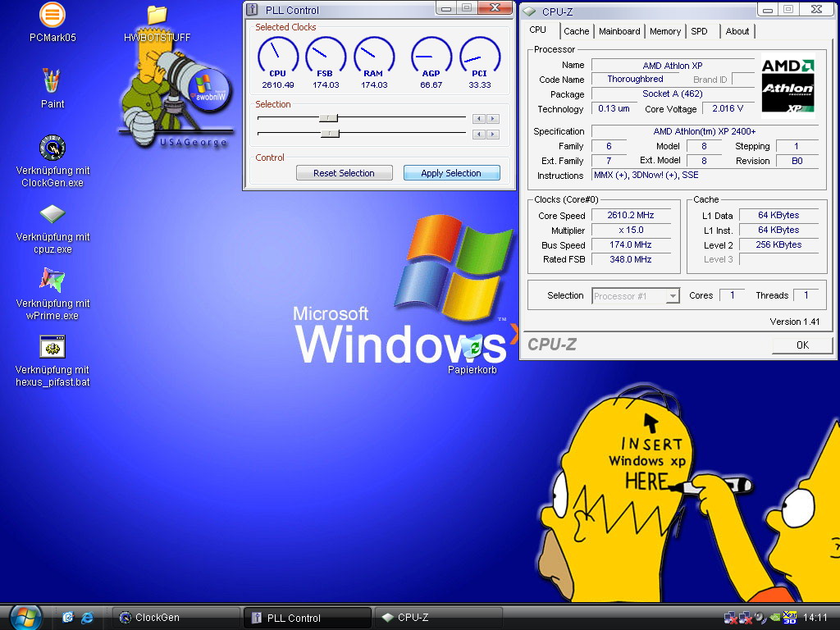840x630 pixels.
Task: Click the first disconnected network tray icon
Action: [729, 618]
